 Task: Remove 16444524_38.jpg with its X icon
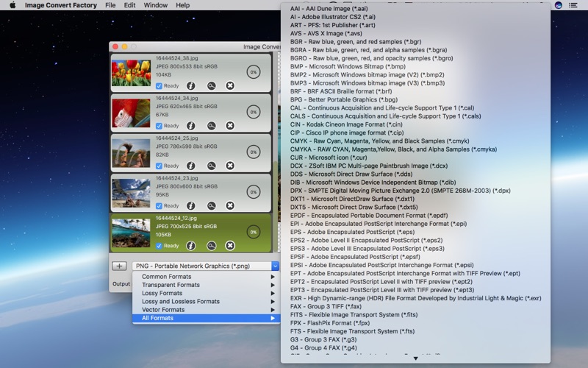tap(230, 86)
